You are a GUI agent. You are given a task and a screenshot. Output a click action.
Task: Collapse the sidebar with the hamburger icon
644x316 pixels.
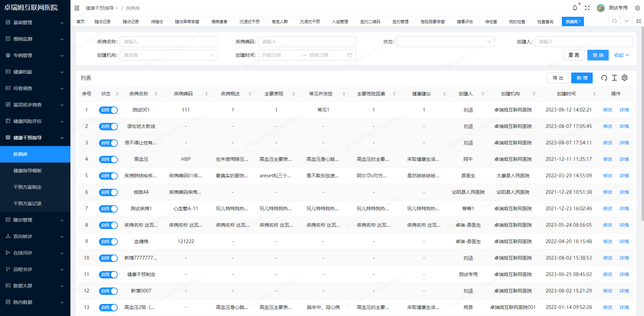(x=77, y=8)
